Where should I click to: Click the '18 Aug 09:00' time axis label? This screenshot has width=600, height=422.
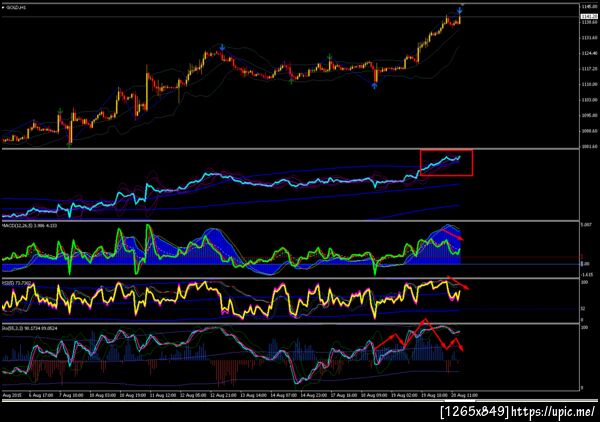(374, 395)
